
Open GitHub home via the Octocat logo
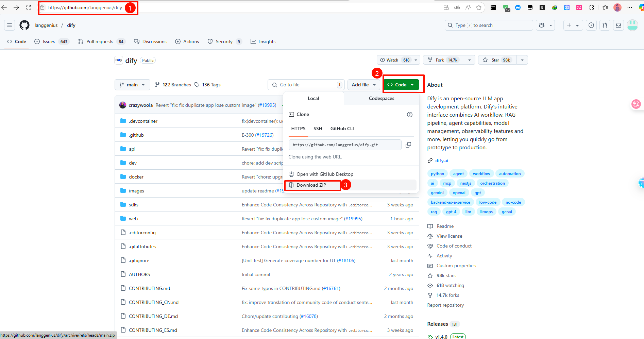(24, 25)
